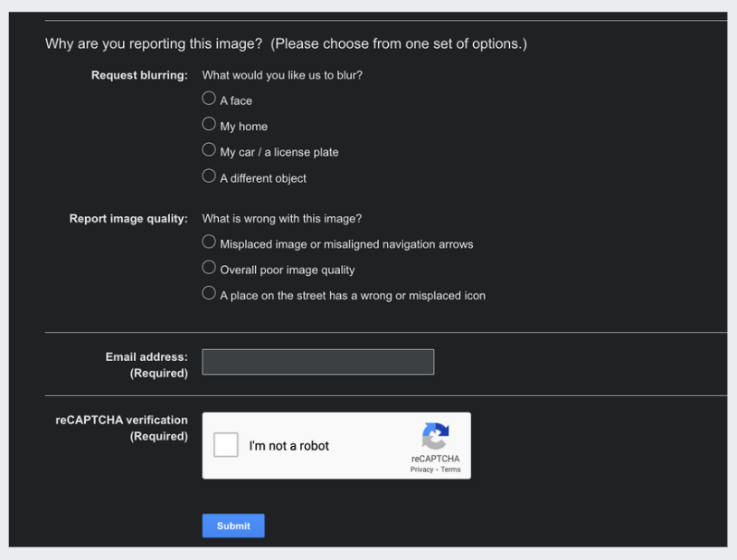Open the reCAPTCHA Privacy link
737x560 pixels.
(421, 470)
